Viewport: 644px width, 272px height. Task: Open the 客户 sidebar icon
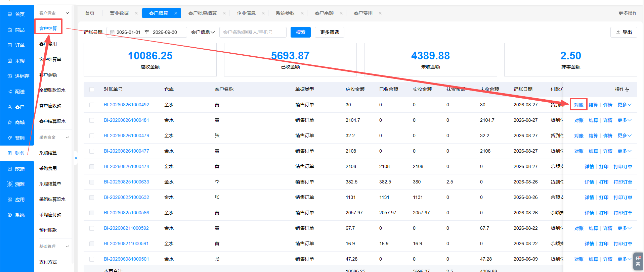[10, 107]
